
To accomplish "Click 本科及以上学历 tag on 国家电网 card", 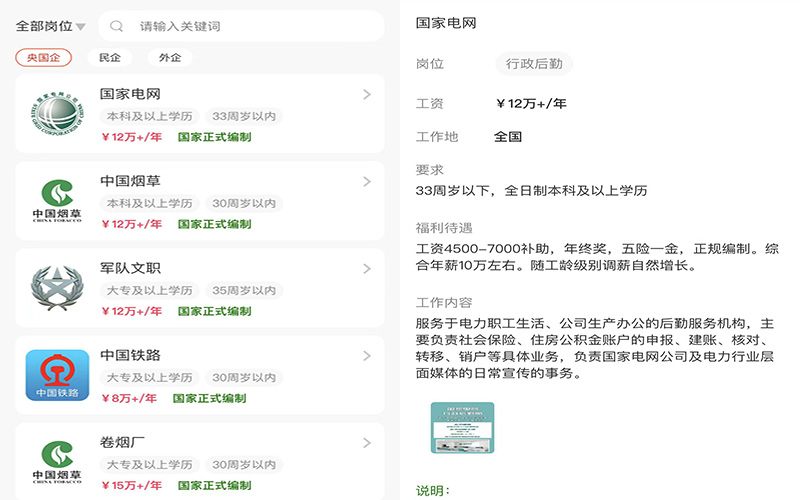I will (x=149, y=116).
